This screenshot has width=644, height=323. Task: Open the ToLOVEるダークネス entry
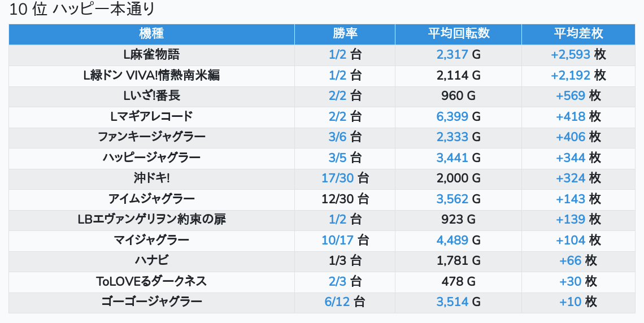tap(151, 281)
